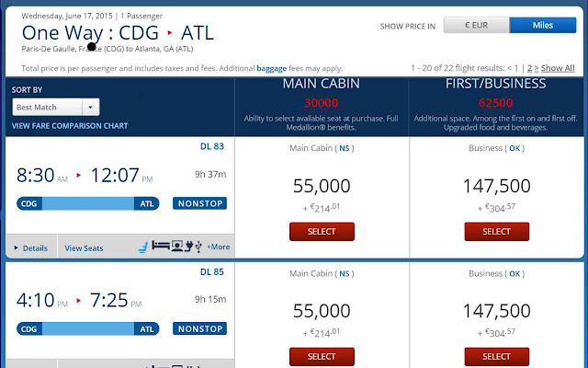Click the personal video screen icon
Viewport: 588px width, 368px height.
pos(177,246)
